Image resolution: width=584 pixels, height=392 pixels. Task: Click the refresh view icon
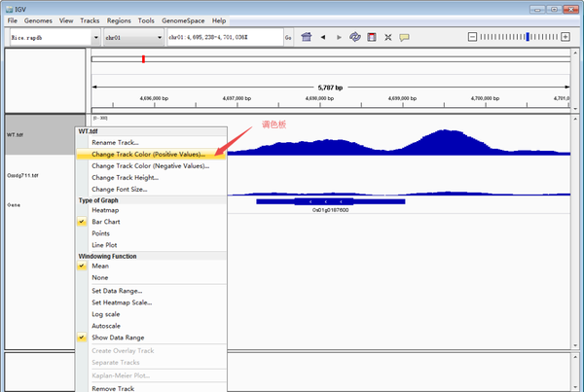pyautogui.click(x=355, y=37)
